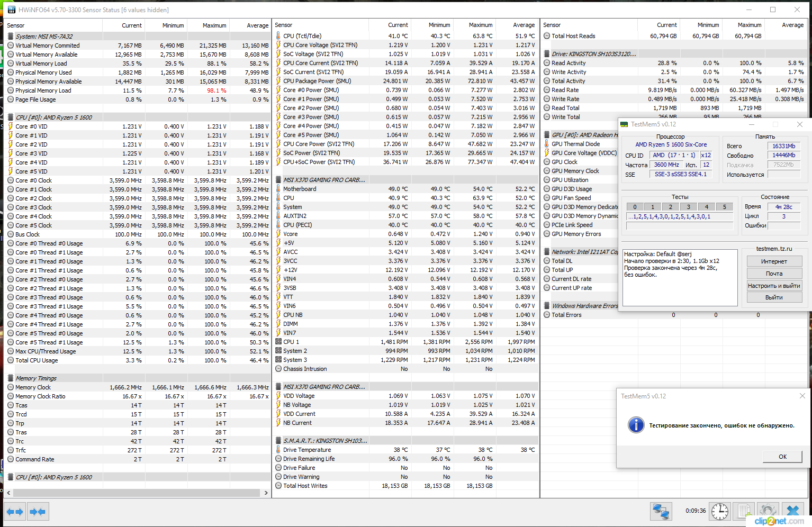The image size is (812, 527).
Task: Click the collapse columns inward-arrows button
Action: pos(38,512)
